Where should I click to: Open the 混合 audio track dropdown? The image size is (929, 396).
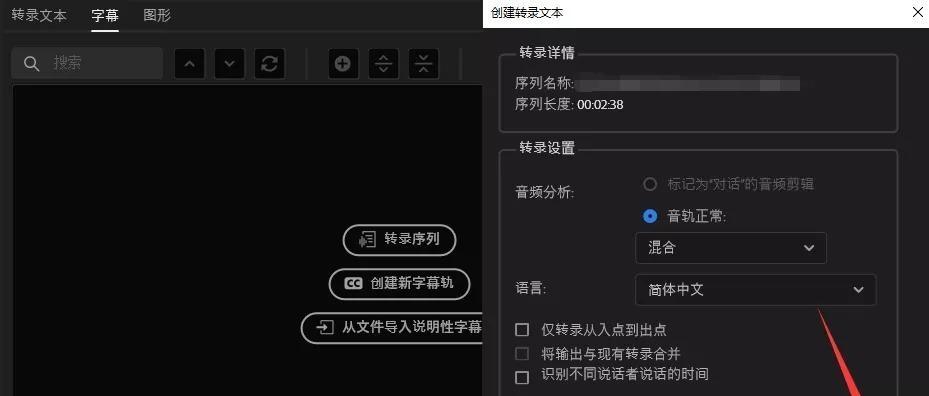pos(731,248)
